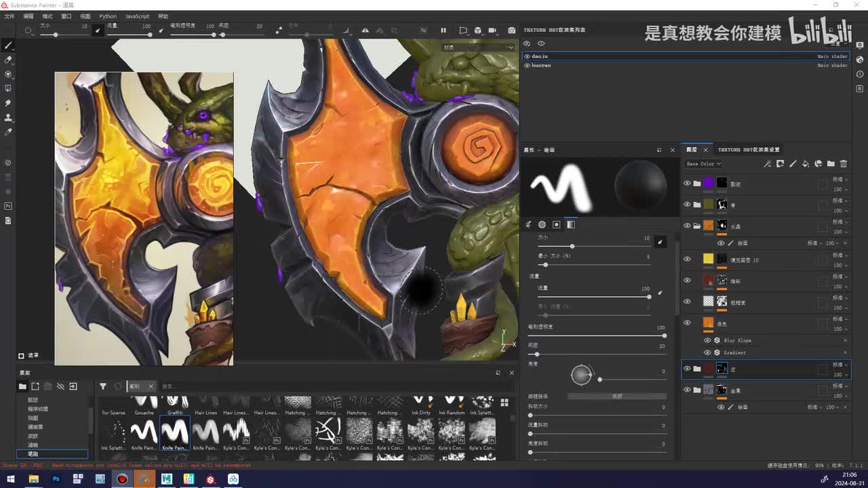868x488 pixels.
Task: Hide the selected dark red folder layer
Action: pyautogui.click(x=687, y=369)
